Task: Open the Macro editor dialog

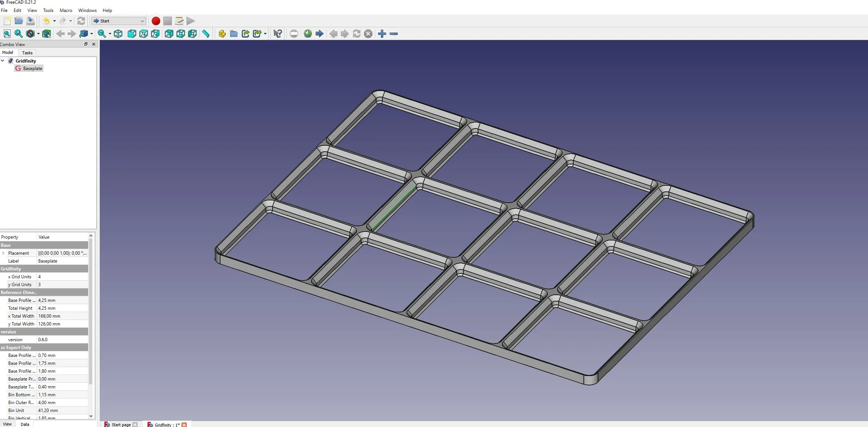Action: pos(179,21)
